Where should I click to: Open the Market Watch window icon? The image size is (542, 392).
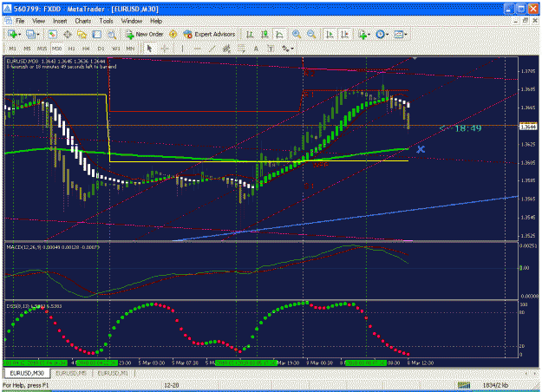pyautogui.click(x=52, y=34)
